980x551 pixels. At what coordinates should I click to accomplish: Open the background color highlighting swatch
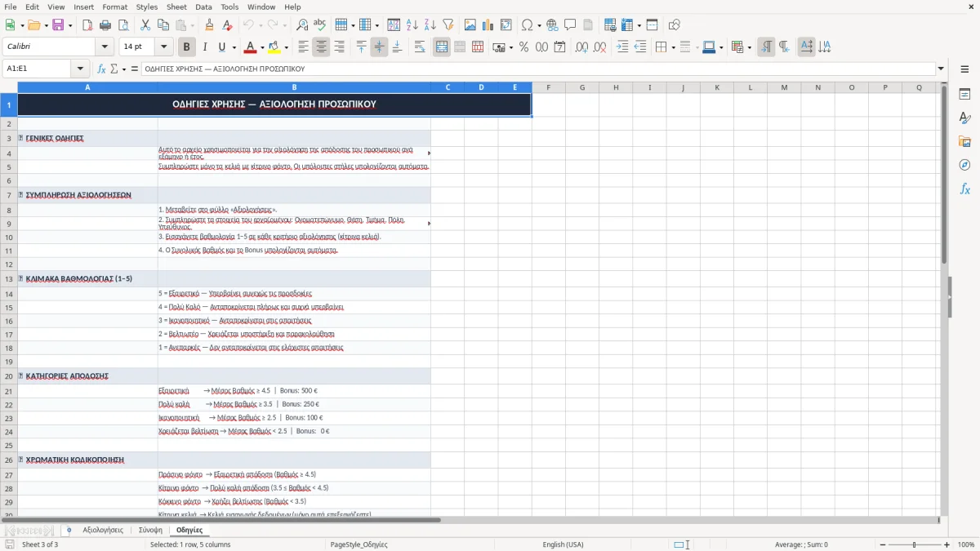tap(274, 47)
